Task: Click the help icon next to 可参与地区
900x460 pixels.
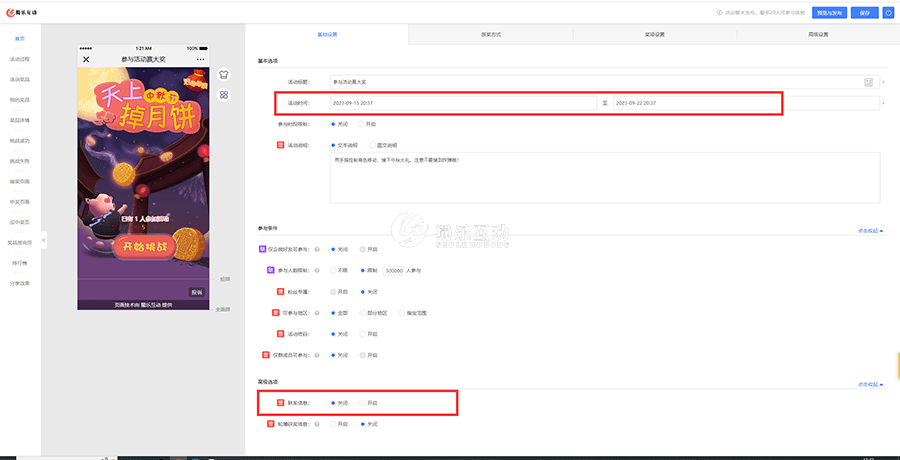Action: pos(317,313)
